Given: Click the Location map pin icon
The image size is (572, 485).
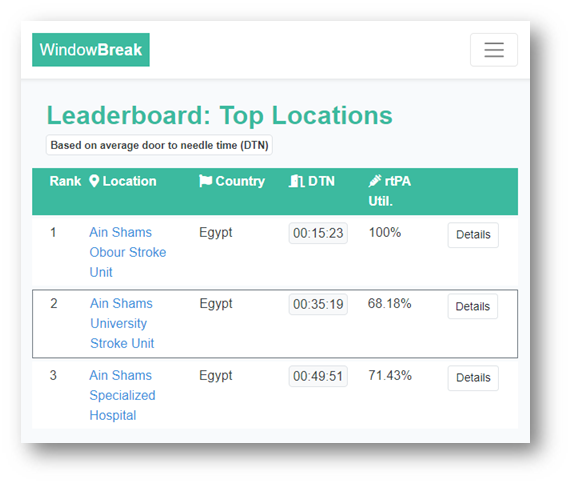Looking at the screenshot, I should point(94,181).
